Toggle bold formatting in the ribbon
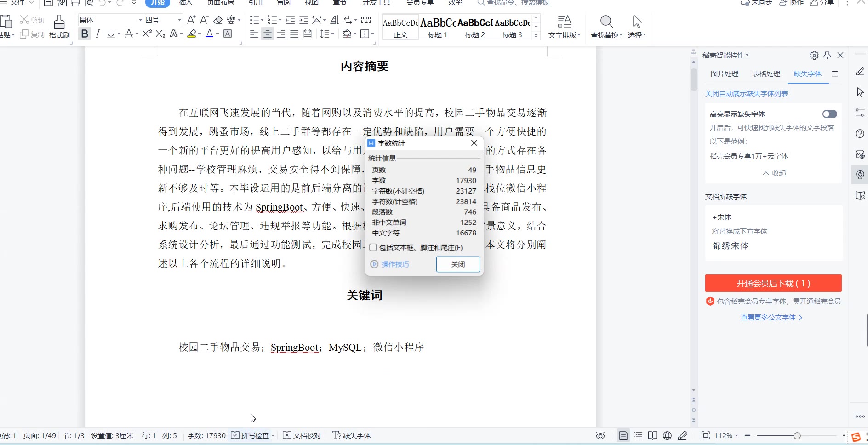The height and width of the screenshot is (445, 868). click(x=85, y=34)
